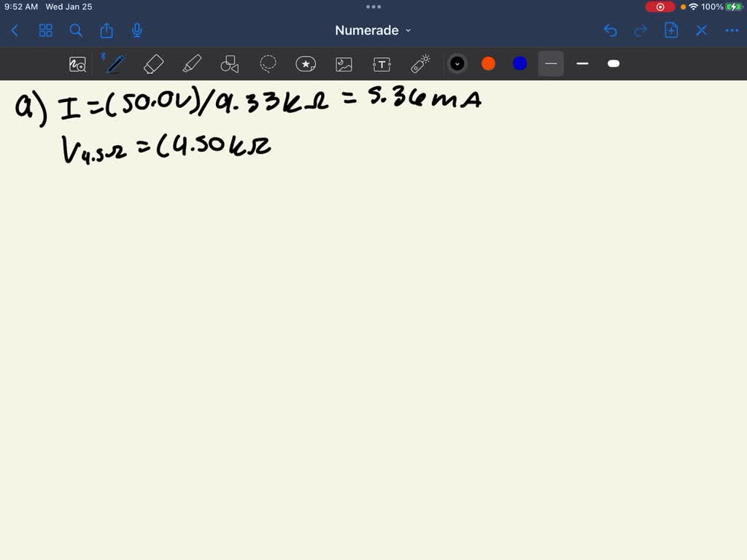Redo the last action
The height and width of the screenshot is (560, 747).
640,31
